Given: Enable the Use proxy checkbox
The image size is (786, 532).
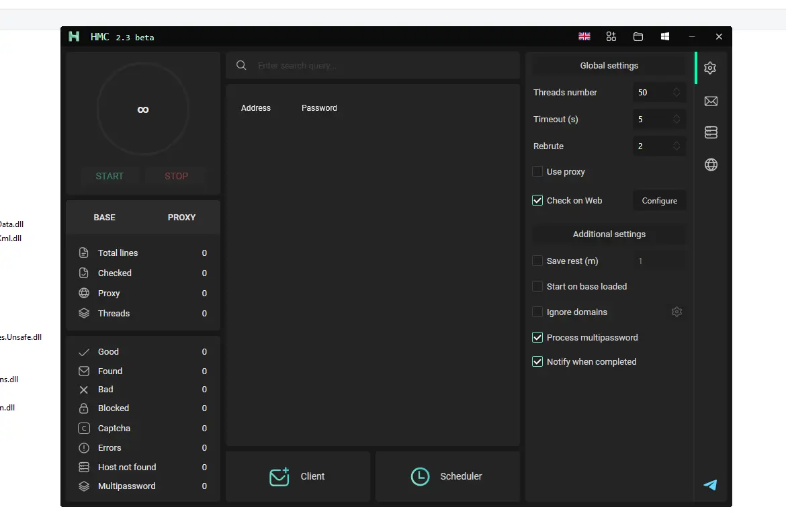Looking at the screenshot, I should (x=537, y=171).
